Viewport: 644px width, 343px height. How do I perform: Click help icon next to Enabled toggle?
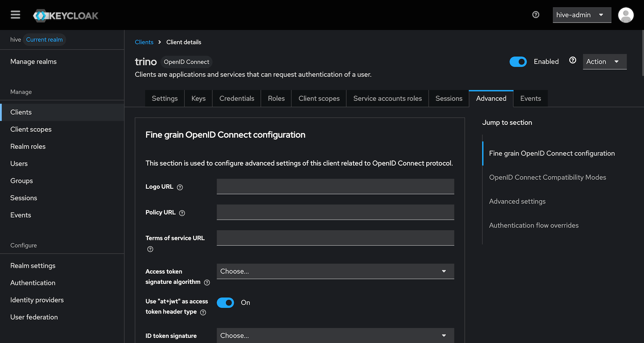(x=572, y=60)
